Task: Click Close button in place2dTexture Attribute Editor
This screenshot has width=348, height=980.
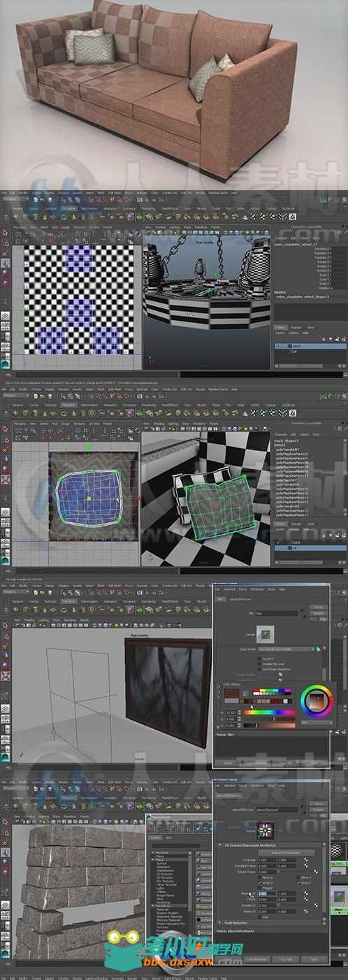Action: click(313, 959)
